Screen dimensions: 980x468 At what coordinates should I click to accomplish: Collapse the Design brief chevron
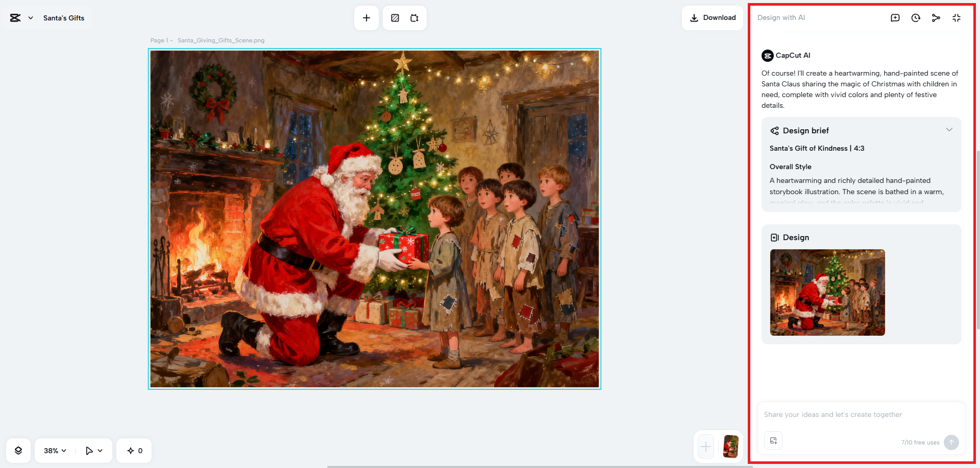pyautogui.click(x=949, y=130)
